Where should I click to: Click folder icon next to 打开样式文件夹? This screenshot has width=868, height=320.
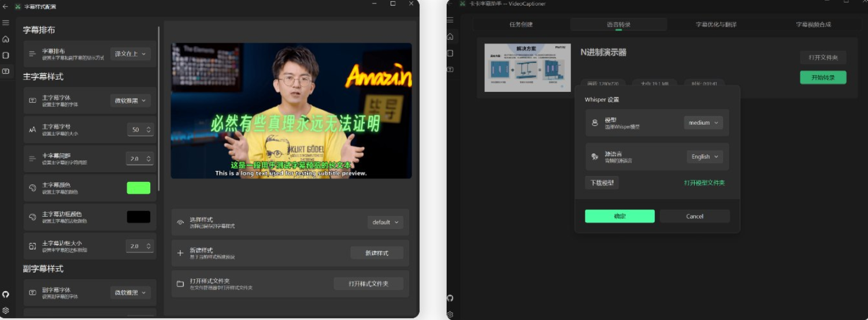[x=180, y=284]
